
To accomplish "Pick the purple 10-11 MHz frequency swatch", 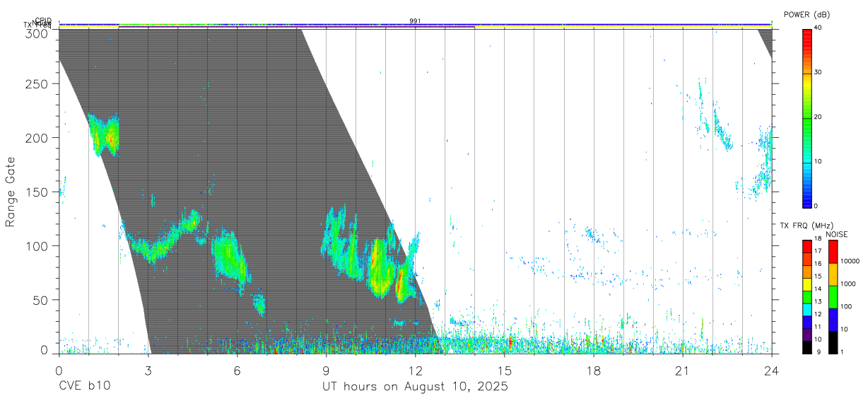I will point(807,335).
